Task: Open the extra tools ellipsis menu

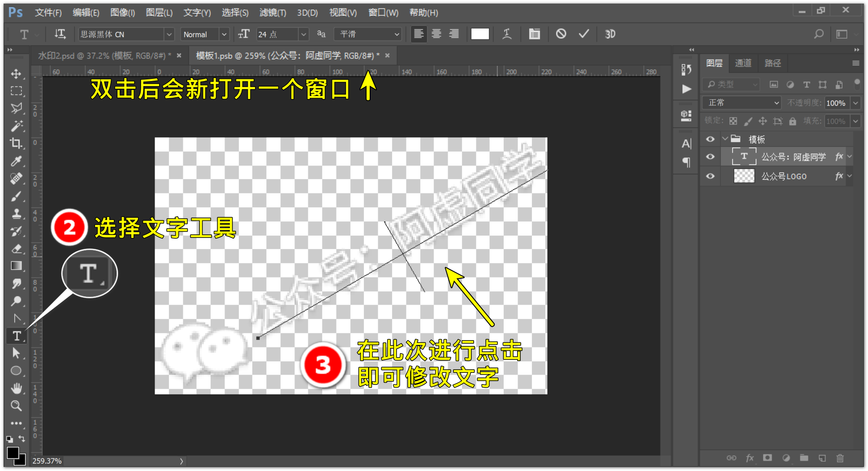Action: (x=17, y=423)
